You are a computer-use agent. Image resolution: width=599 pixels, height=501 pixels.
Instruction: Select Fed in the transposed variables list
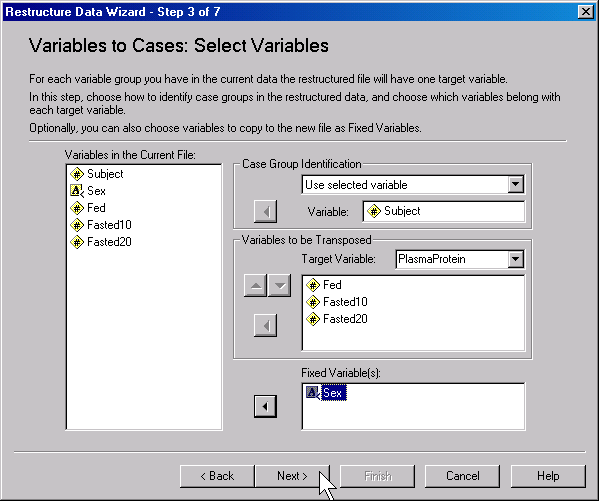[324, 285]
